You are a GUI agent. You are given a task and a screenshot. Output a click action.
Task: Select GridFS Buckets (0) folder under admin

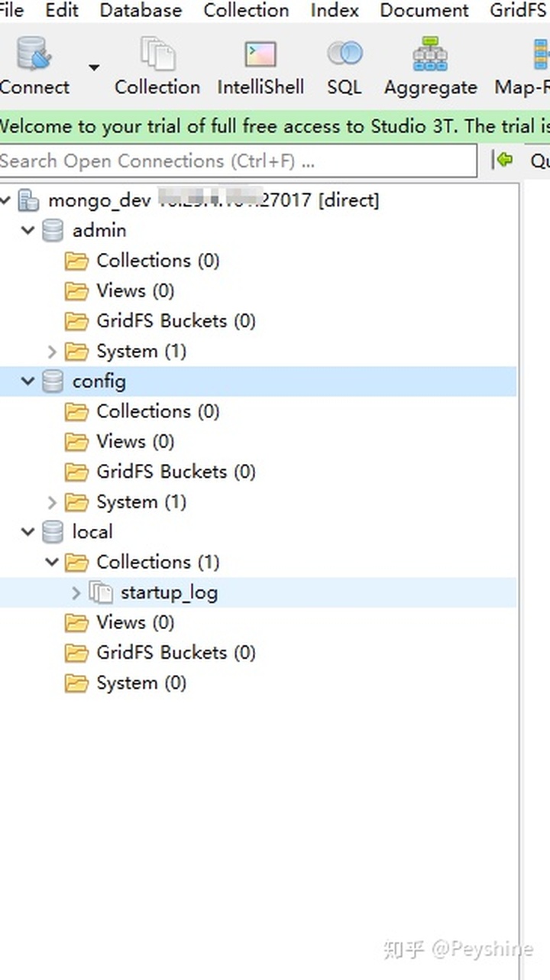click(160, 321)
